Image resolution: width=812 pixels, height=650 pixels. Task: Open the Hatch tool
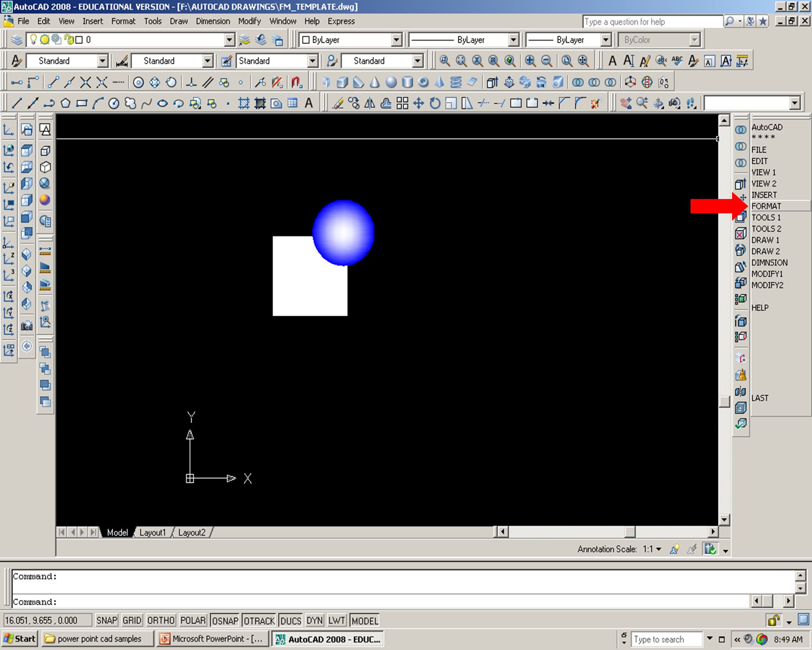(244, 103)
